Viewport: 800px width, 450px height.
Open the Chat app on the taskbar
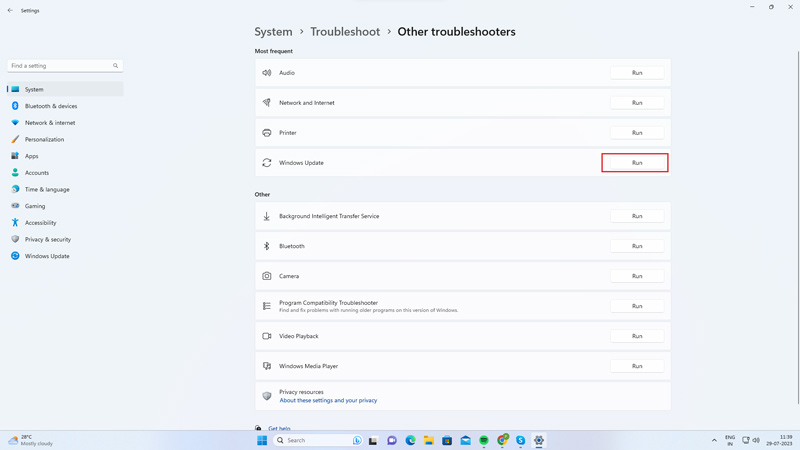click(392, 440)
